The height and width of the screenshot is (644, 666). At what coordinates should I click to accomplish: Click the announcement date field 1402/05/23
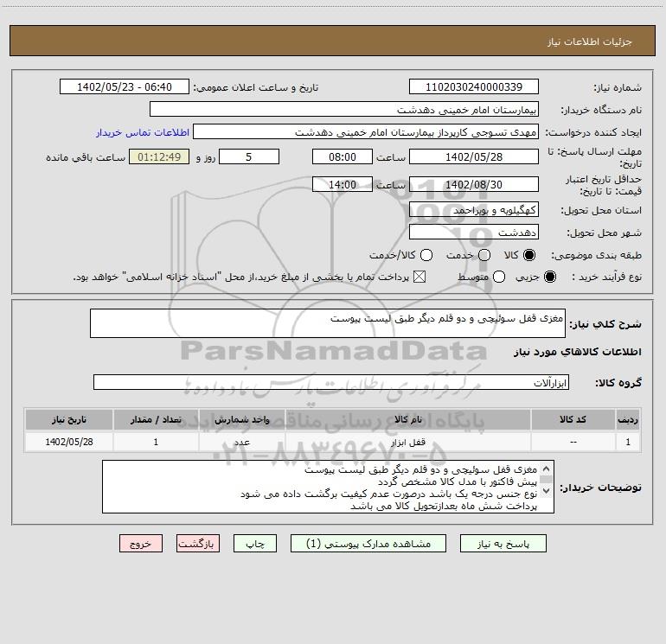(x=125, y=86)
